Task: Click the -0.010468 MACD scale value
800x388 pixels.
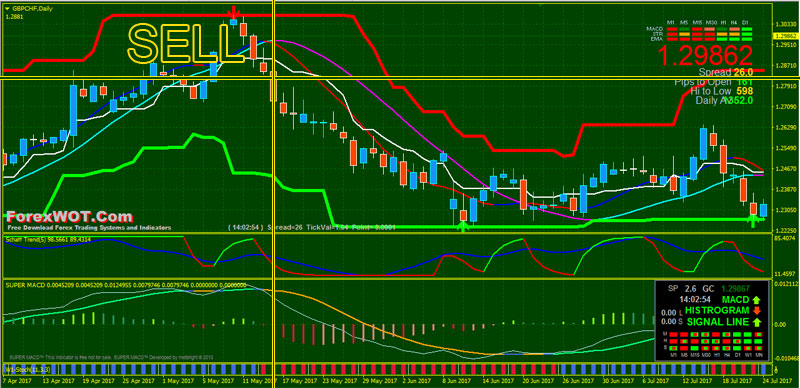Action: pyautogui.click(x=787, y=358)
